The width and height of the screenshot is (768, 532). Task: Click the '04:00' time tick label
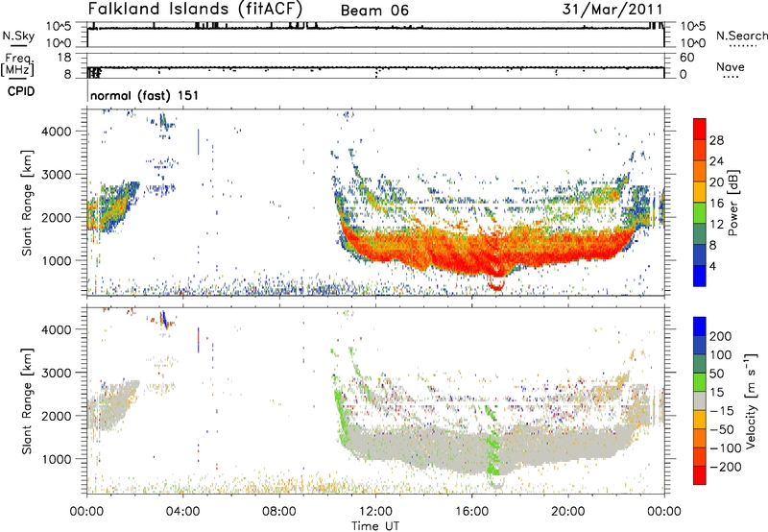click(x=183, y=512)
